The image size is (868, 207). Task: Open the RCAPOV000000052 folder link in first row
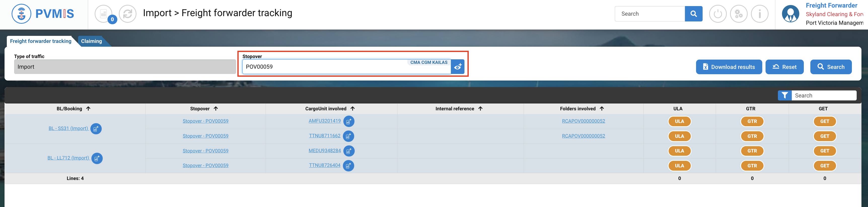[583, 121]
